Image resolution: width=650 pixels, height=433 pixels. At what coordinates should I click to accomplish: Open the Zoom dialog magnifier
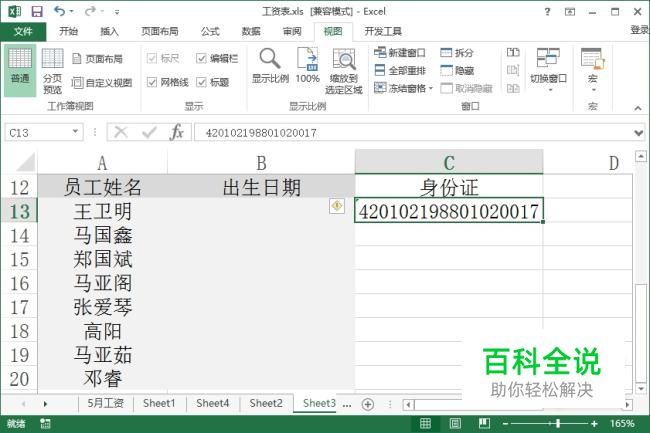(270, 65)
